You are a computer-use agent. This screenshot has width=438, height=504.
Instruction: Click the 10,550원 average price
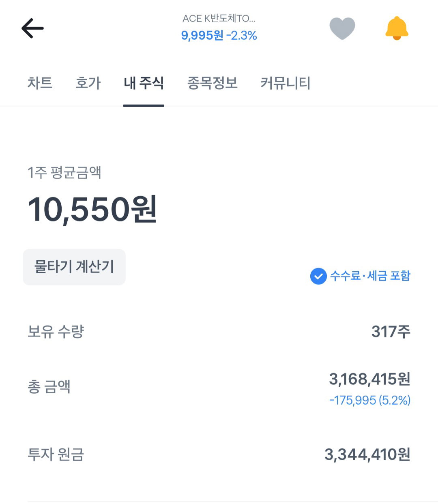[x=92, y=209]
